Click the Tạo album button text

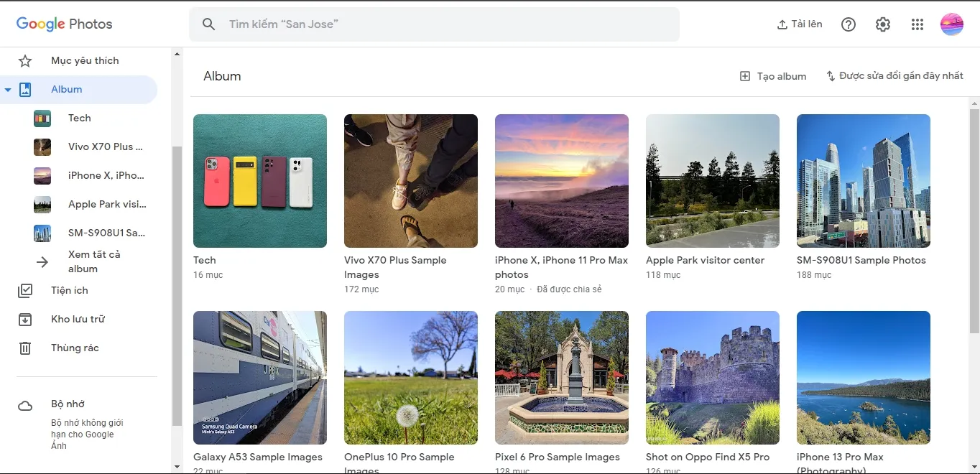782,76
